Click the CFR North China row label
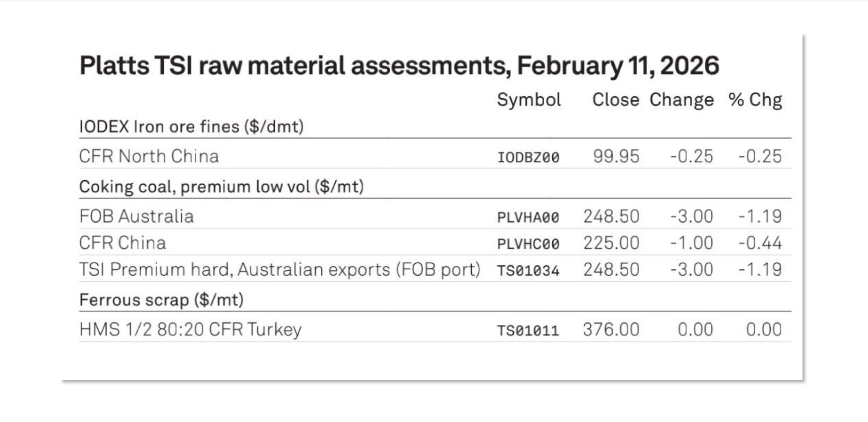 tap(149, 157)
